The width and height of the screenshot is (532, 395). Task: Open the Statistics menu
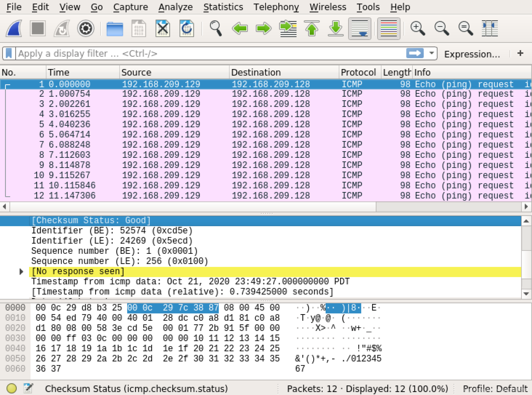coord(223,7)
